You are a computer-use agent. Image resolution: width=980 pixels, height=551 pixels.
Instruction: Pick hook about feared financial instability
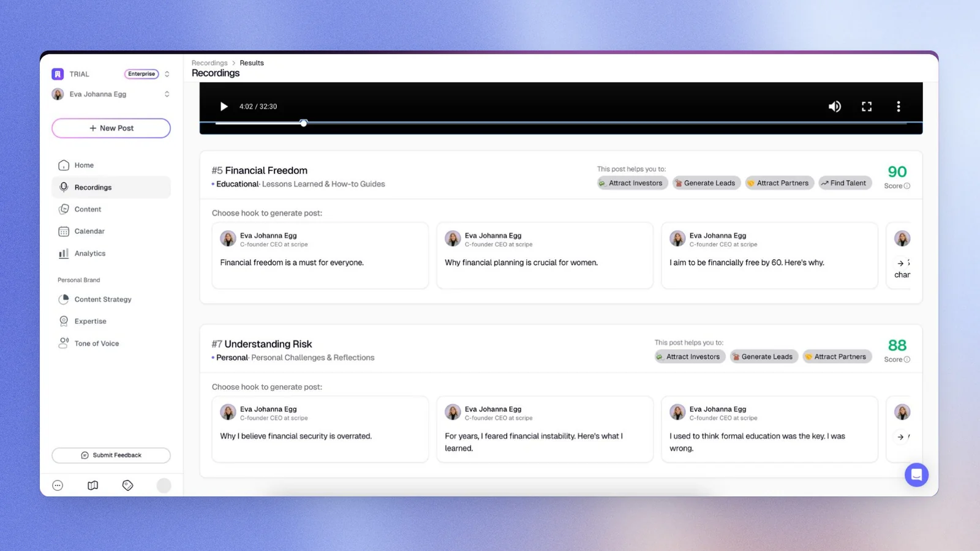click(x=545, y=429)
